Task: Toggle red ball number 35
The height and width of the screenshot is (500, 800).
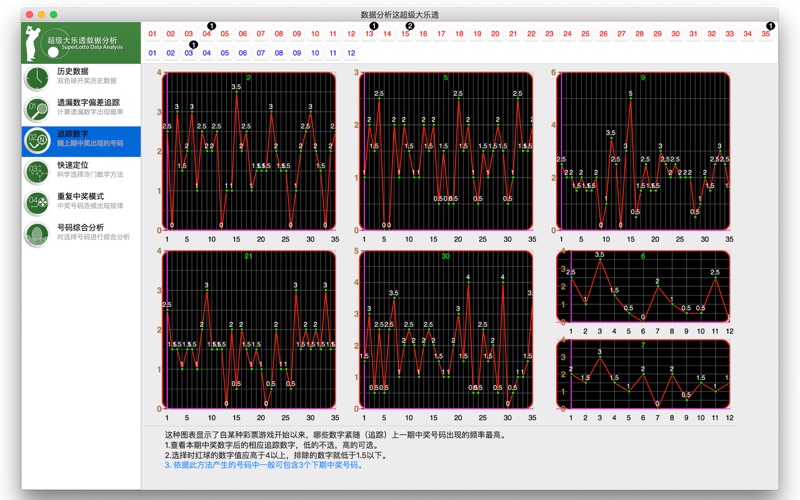Action: coord(766,34)
